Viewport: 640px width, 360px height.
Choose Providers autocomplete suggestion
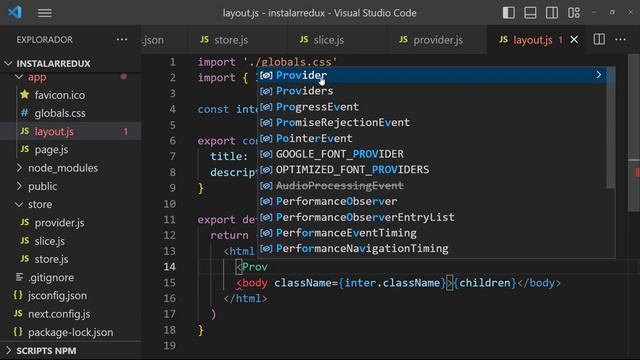[x=432, y=91]
